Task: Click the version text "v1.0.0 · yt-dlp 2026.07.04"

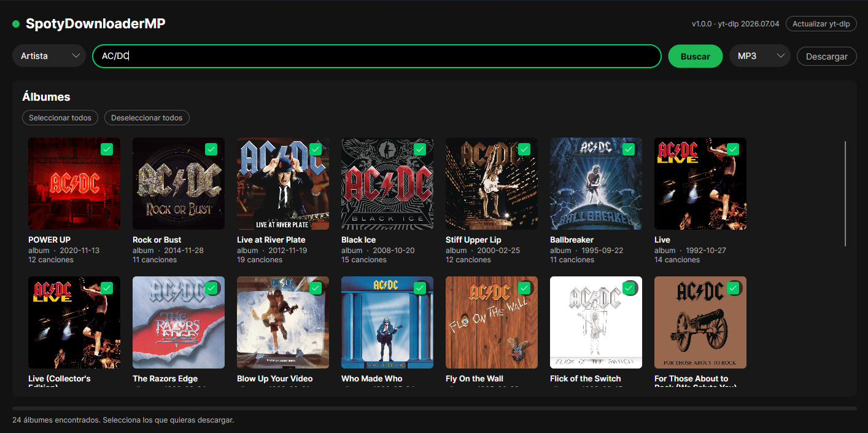Action: [x=735, y=24]
